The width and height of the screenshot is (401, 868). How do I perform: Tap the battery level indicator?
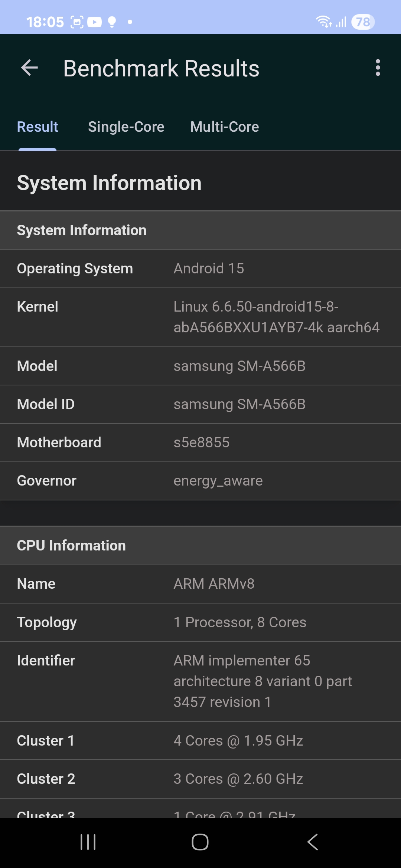[363, 22]
